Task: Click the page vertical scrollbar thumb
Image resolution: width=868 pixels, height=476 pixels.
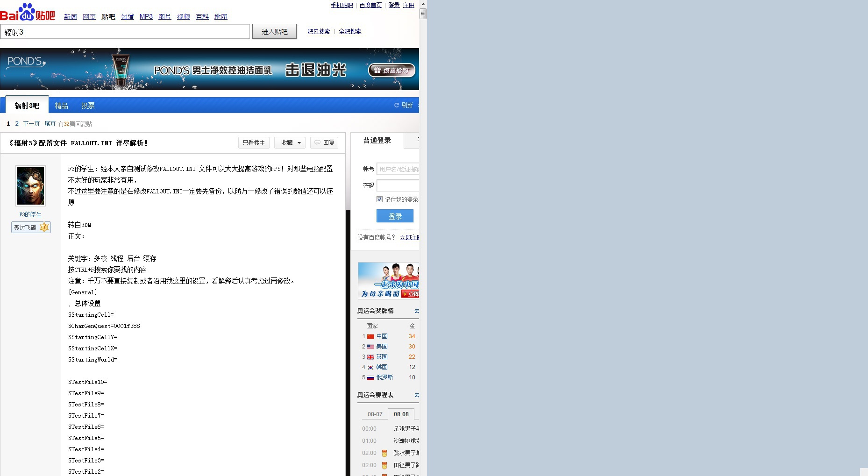Action: click(x=423, y=14)
